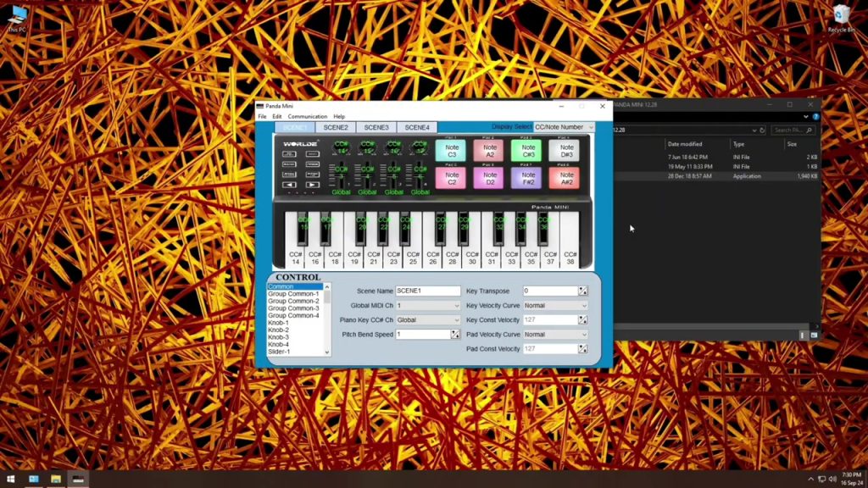The height and width of the screenshot is (488, 868).
Task: Click the Note D2 pad
Action: click(x=489, y=178)
